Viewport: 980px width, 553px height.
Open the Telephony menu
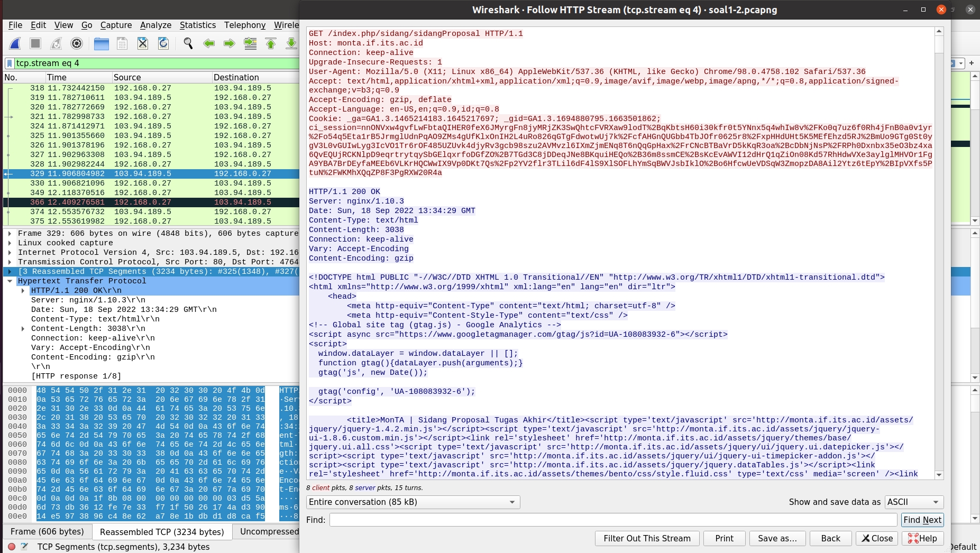coord(245,25)
